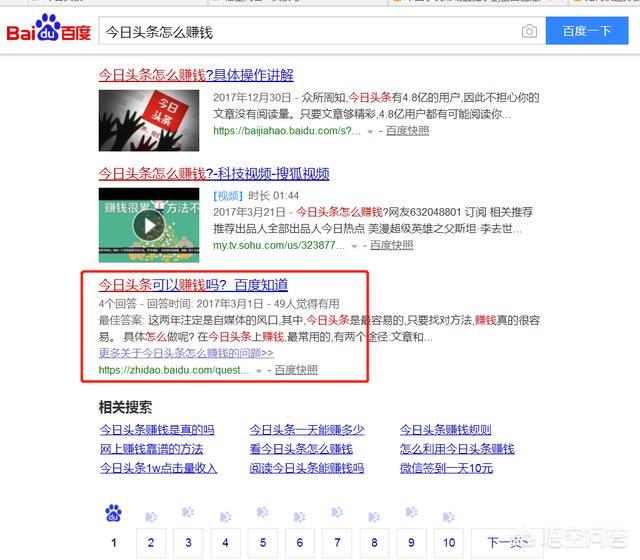Click related search 微信签到一天10元
This screenshot has width=640, height=560.
tap(447, 468)
